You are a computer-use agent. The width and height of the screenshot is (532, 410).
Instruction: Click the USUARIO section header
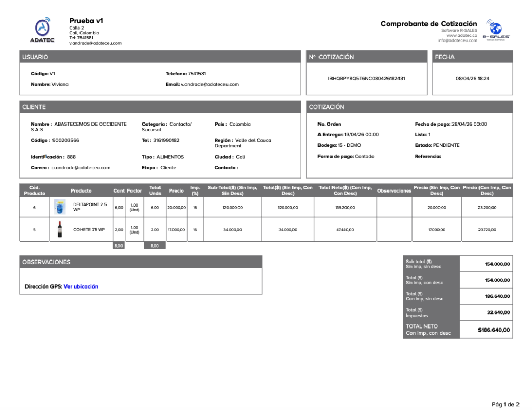click(x=160, y=57)
